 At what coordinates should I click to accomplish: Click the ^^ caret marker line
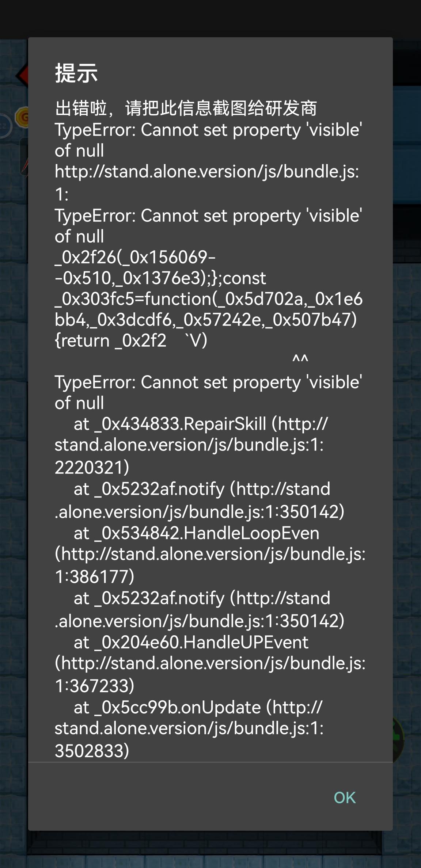coord(300,359)
